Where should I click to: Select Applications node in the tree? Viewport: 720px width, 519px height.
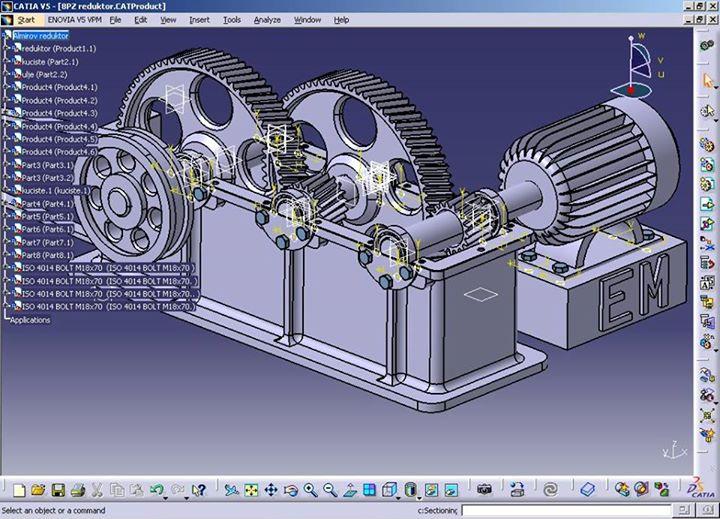pyautogui.click(x=30, y=320)
